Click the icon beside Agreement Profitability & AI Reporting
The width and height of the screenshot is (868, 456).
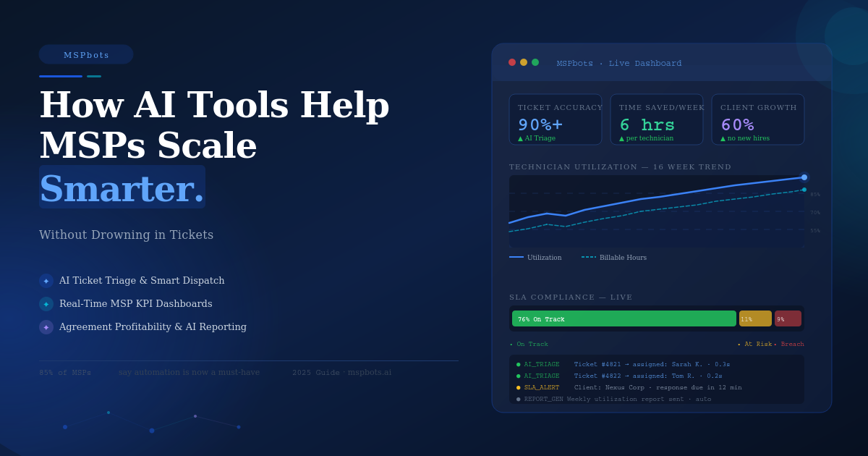tap(46, 327)
